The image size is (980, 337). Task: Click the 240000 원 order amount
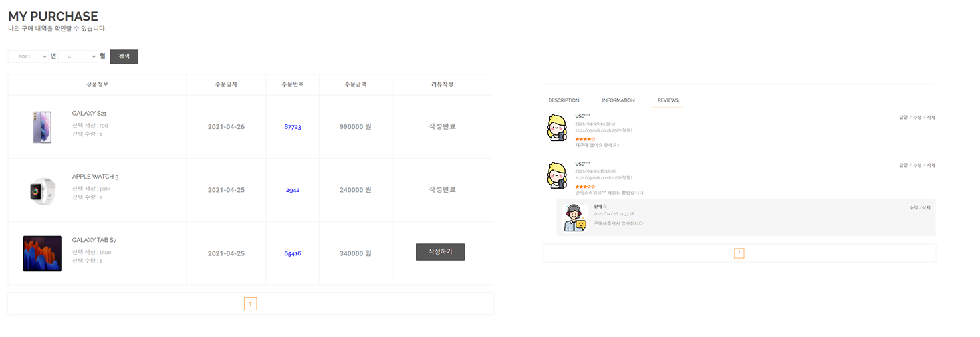tap(356, 190)
